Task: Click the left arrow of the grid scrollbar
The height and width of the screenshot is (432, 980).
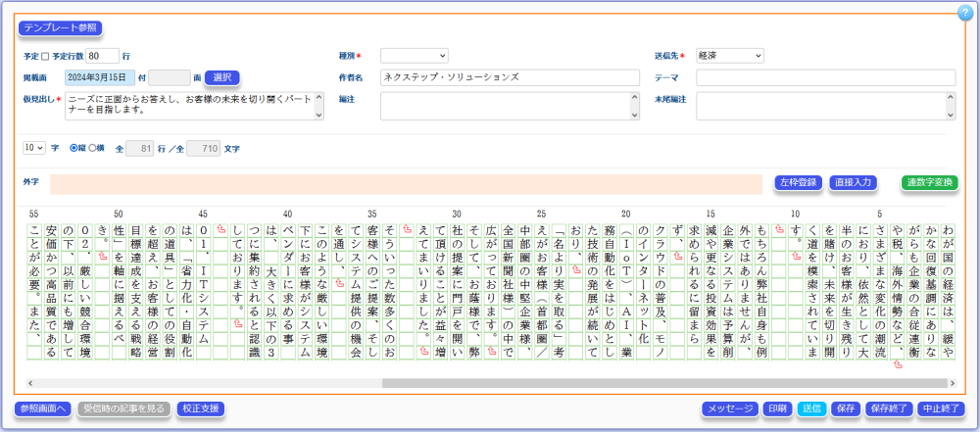Action: click(x=30, y=383)
